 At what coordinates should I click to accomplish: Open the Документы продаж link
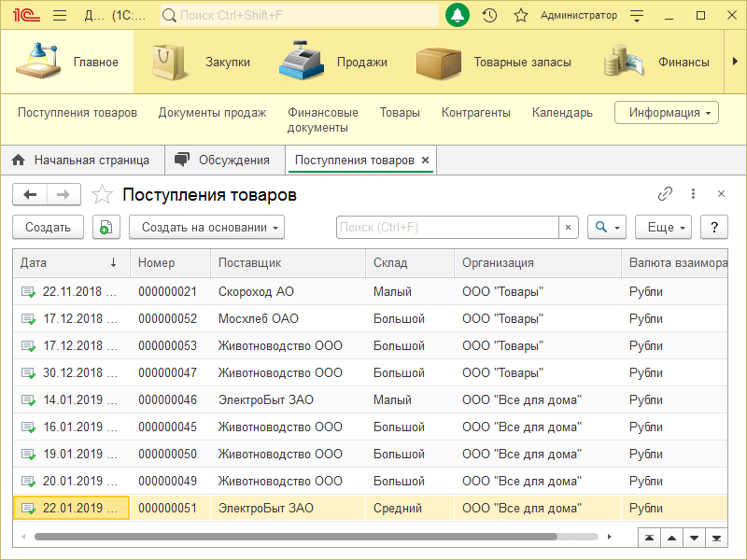(212, 113)
